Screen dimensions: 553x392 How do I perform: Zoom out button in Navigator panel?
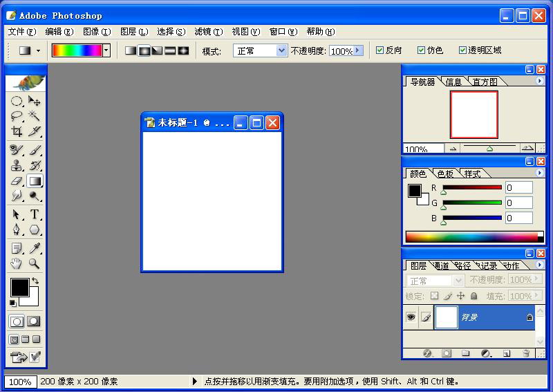pyautogui.click(x=453, y=149)
